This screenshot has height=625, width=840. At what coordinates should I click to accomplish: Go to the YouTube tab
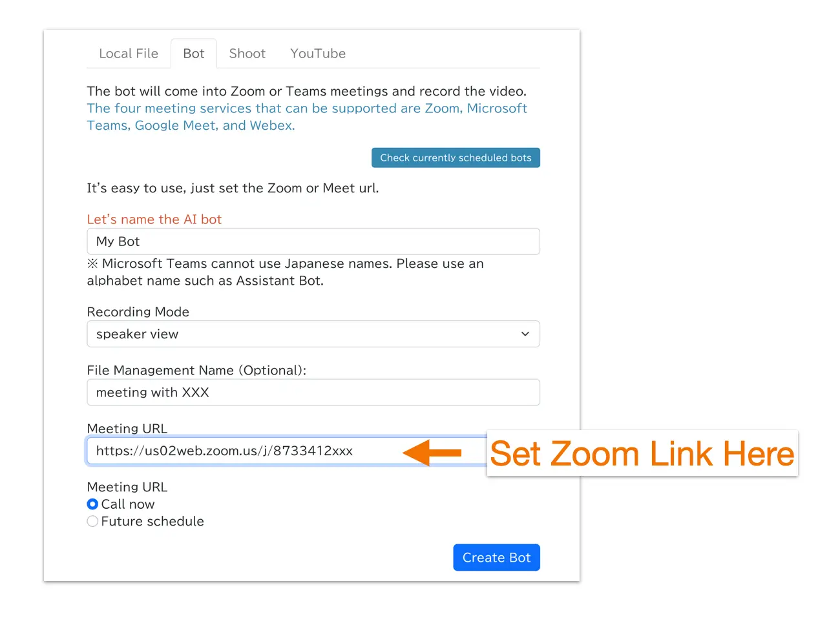pos(318,54)
